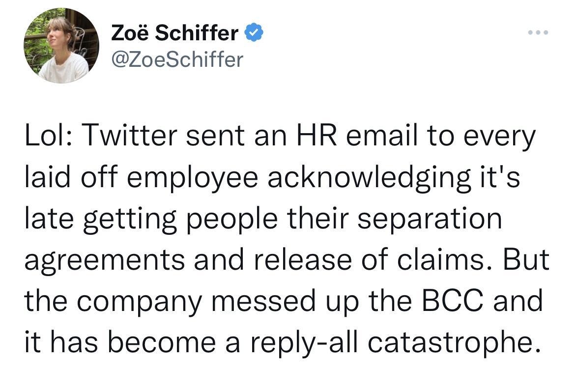The height and width of the screenshot is (392, 575).
Task: Open the tweet's three-dot more menu
Action: point(538,33)
